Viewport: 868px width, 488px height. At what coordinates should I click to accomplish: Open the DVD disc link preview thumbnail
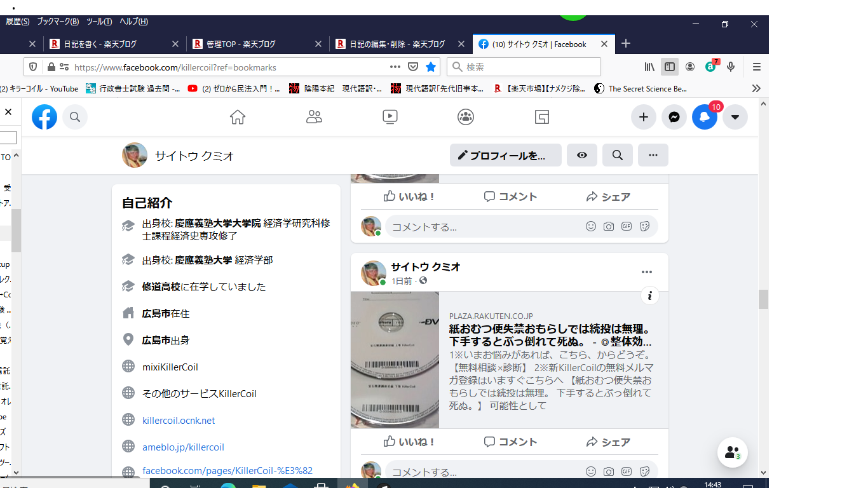pos(395,360)
